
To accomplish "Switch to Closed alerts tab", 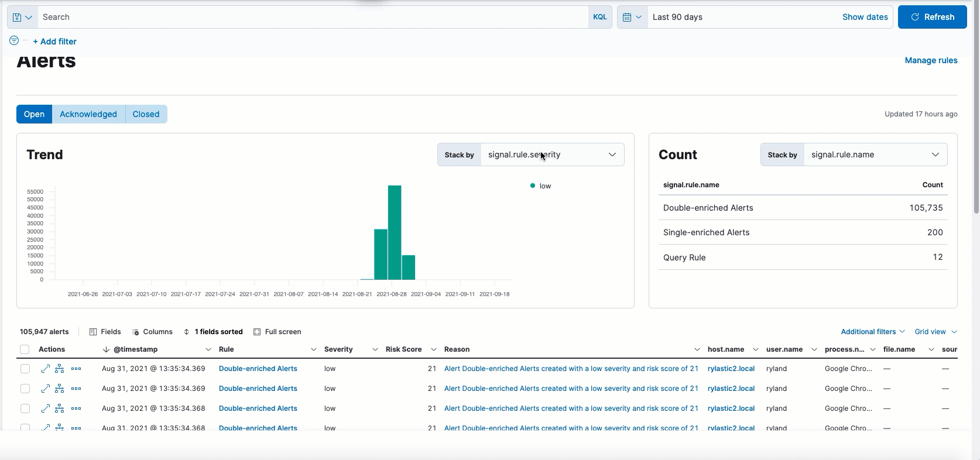I will point(146,114).
